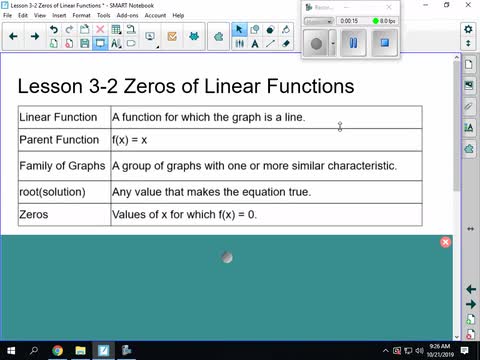The image size is (480, 360).
Task: Go to next page using sidebar arrow
Action: coord(471,304)
